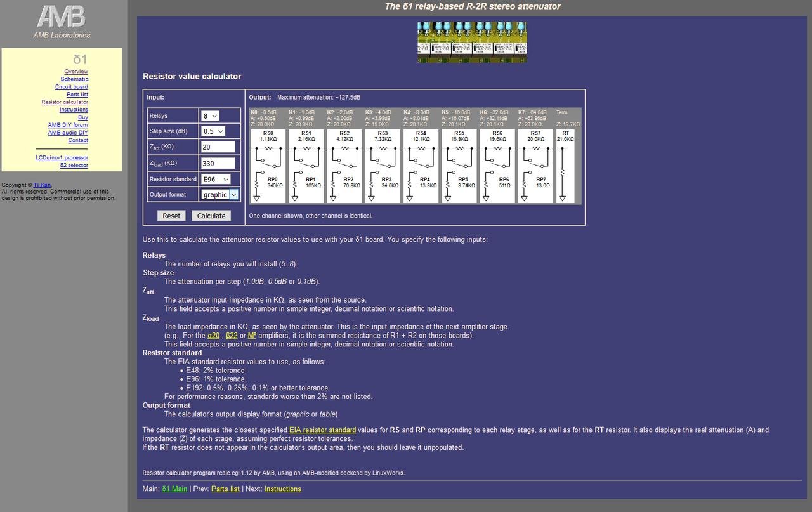
Task: Click the Zatt impedance input field
Action: pos(218,147)
